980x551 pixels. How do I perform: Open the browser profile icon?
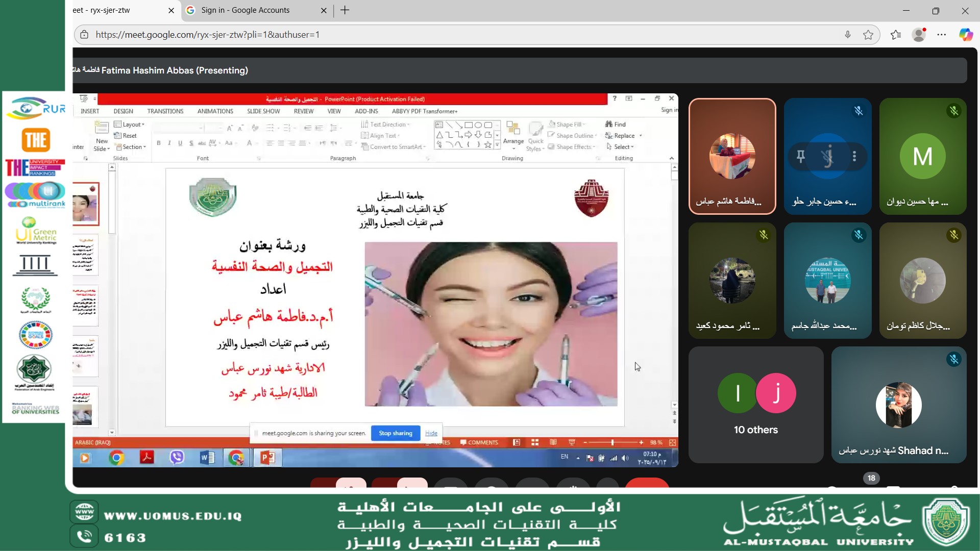tap(919, 35)
